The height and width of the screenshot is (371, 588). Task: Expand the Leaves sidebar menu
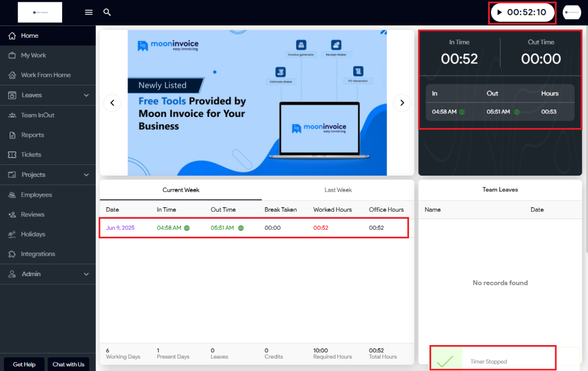point(86,95)
